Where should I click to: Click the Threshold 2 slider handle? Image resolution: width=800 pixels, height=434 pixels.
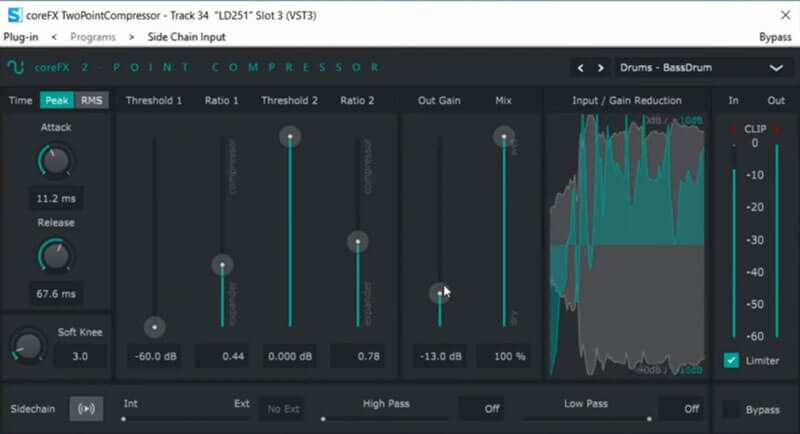(290, 137)
